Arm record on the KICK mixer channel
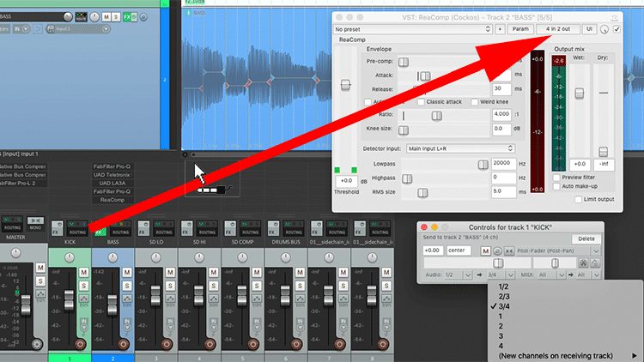 pyautogui.click(x=80, y=344)
